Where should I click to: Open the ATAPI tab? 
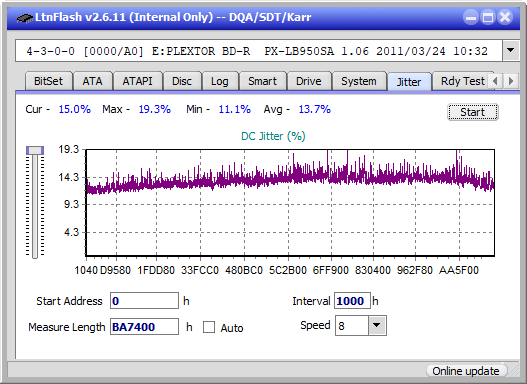coord(137,81)
